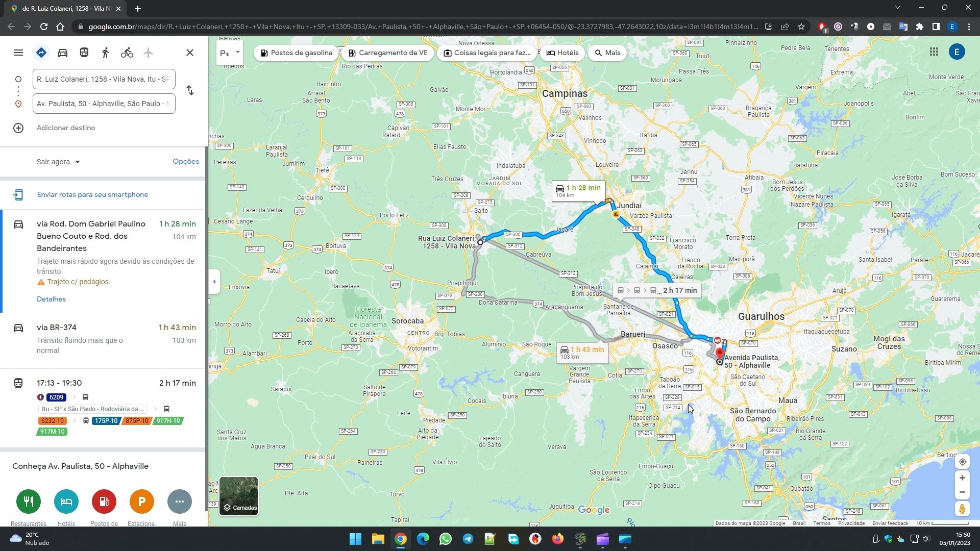
Task: Open File Explorer from taskbar
Action: (378, 539)
